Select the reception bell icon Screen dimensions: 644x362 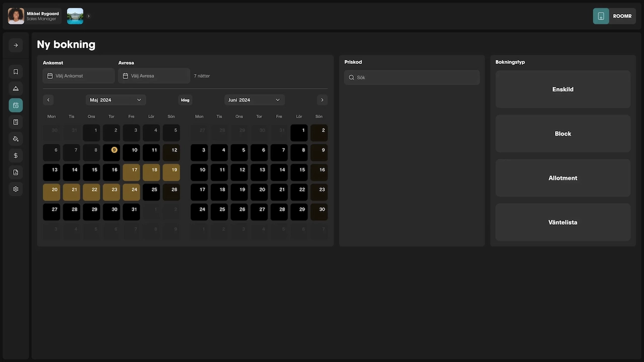click(x=16, y=88)
